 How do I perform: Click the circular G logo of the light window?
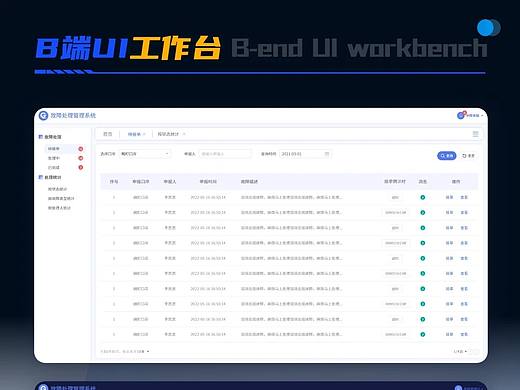coord(43,115)
